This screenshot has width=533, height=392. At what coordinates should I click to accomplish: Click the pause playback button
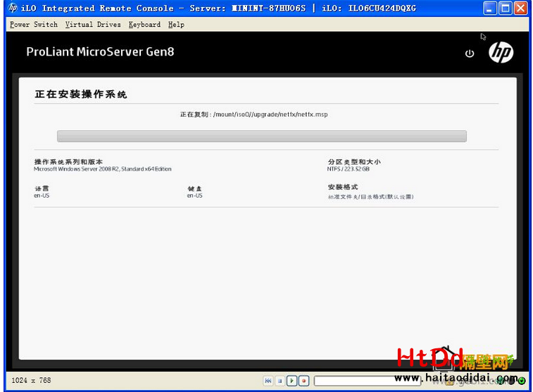pos(280,381)
